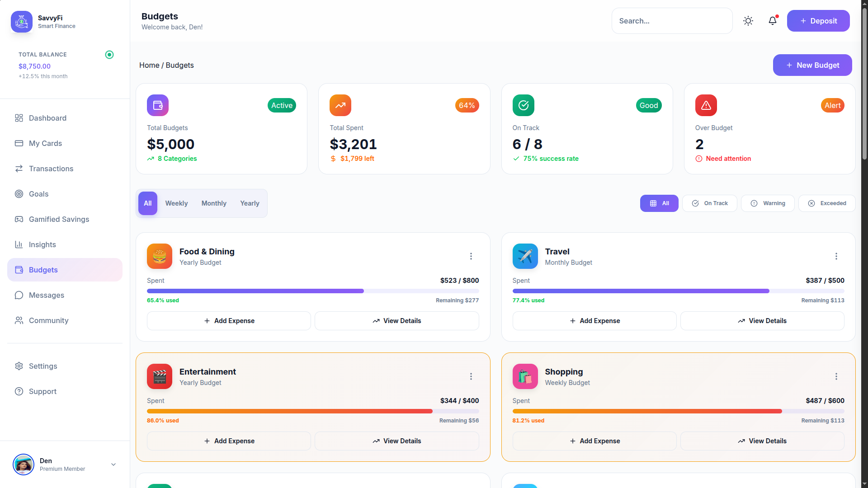Screen dimensions: 868x488
Task: Click Add Expense under Travel budget
Action: pos(594,321)
